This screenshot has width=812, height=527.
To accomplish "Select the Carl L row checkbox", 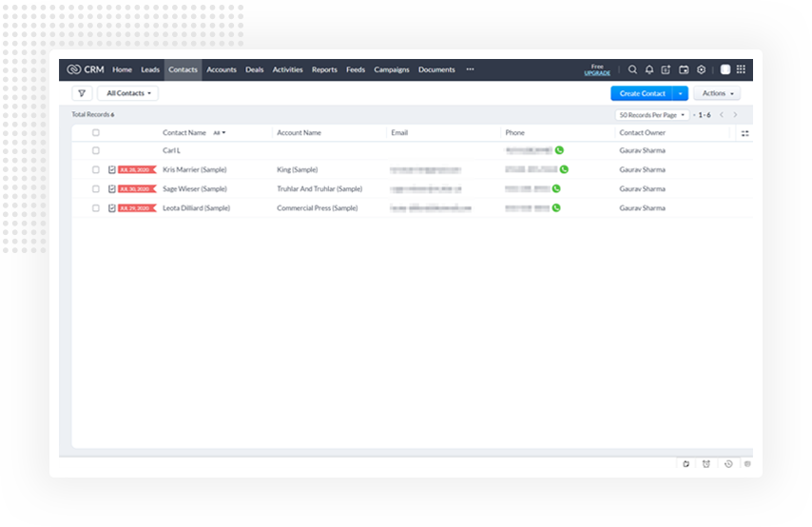I will (x=96, y=150).
